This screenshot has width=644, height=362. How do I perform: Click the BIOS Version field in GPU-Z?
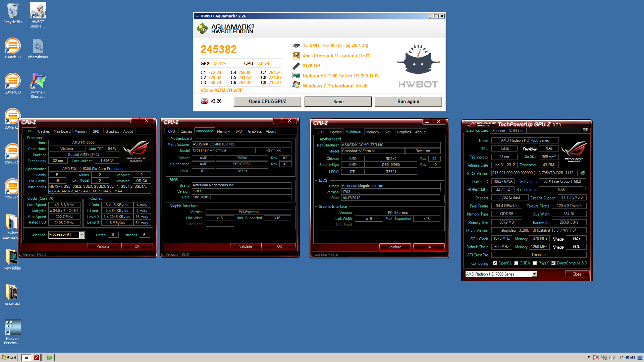coord(535,173)
